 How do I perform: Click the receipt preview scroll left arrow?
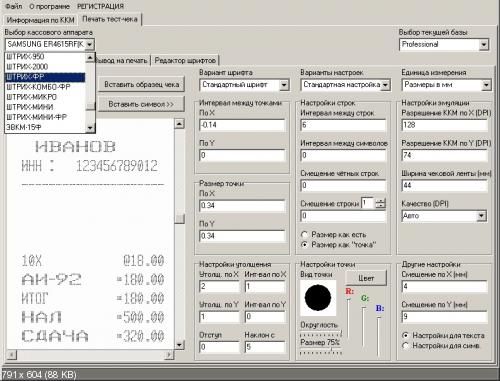(12, 354)
